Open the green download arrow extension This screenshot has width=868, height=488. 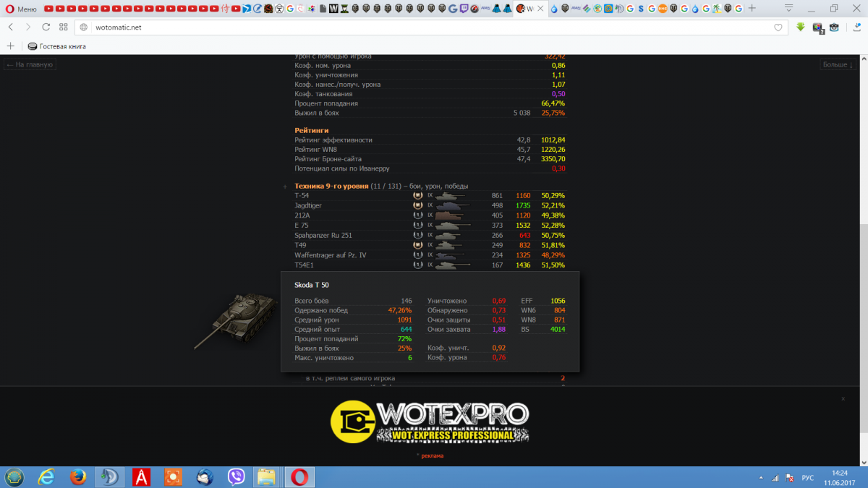pyautogui.click(x=801, y=27)
